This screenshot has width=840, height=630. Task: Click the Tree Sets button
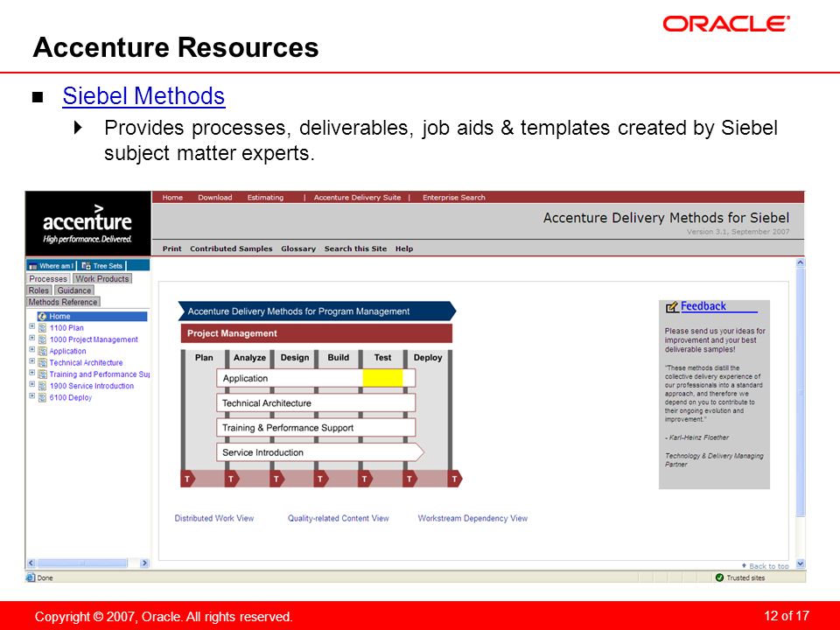[102, 266]
